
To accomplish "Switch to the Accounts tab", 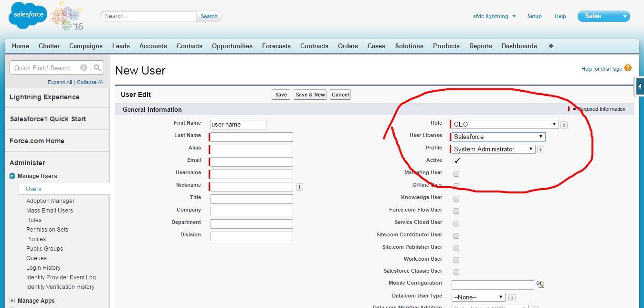I will pyautogui.click(x=153, y=46).
